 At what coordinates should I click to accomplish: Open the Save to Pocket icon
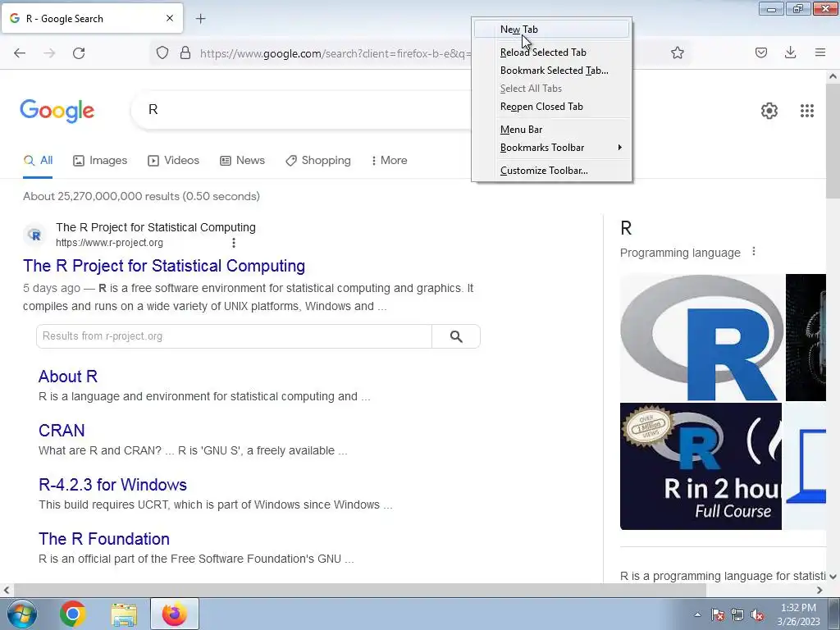coord(760,52)
